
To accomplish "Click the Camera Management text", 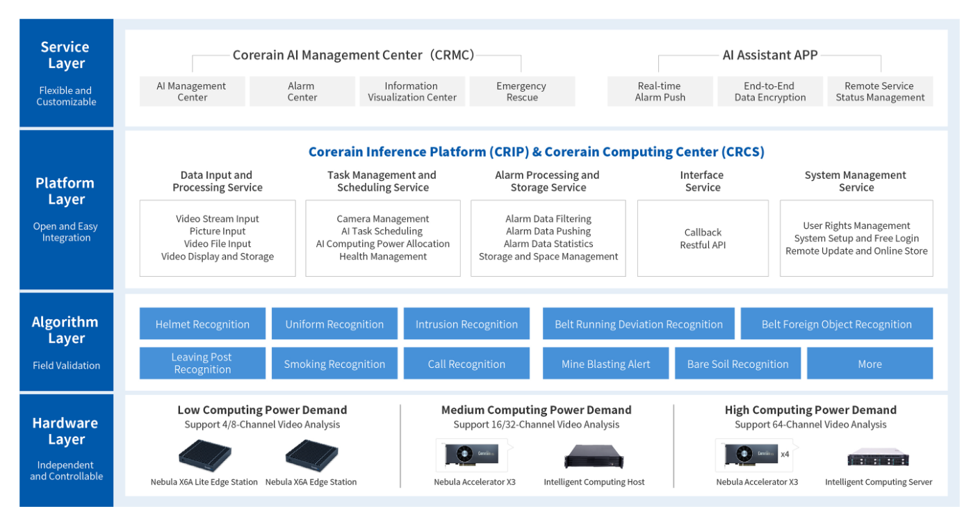I will click(x=383, y=219).
